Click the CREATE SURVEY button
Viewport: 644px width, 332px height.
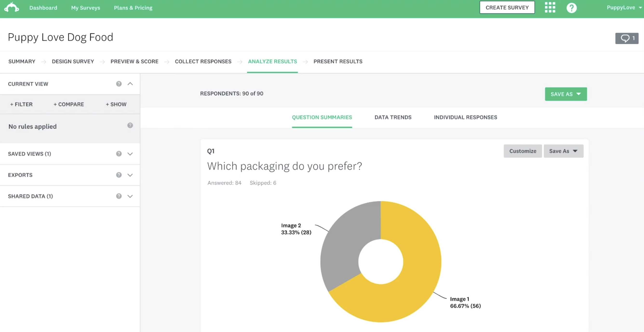coord(507,7)
